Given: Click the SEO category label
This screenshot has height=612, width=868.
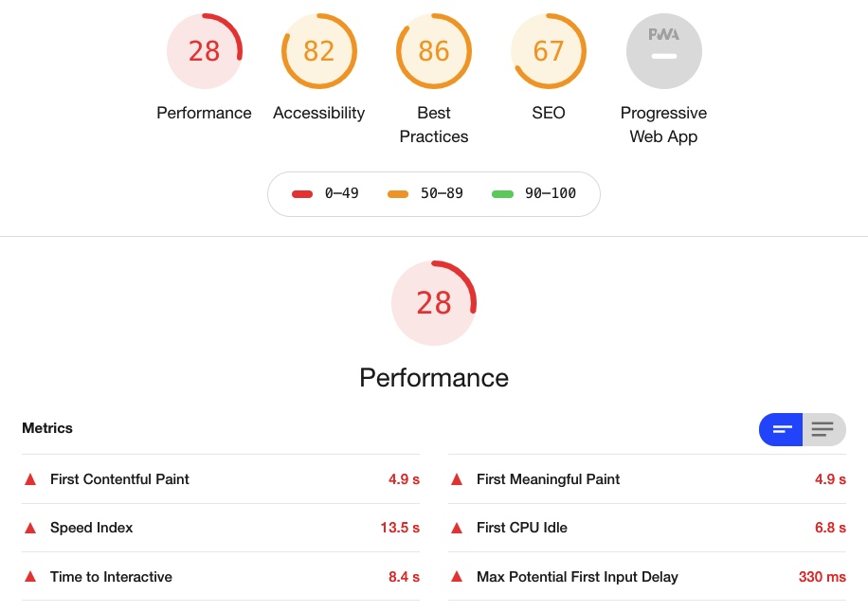Looking at the screenshot, I should [x=549, y=113].
